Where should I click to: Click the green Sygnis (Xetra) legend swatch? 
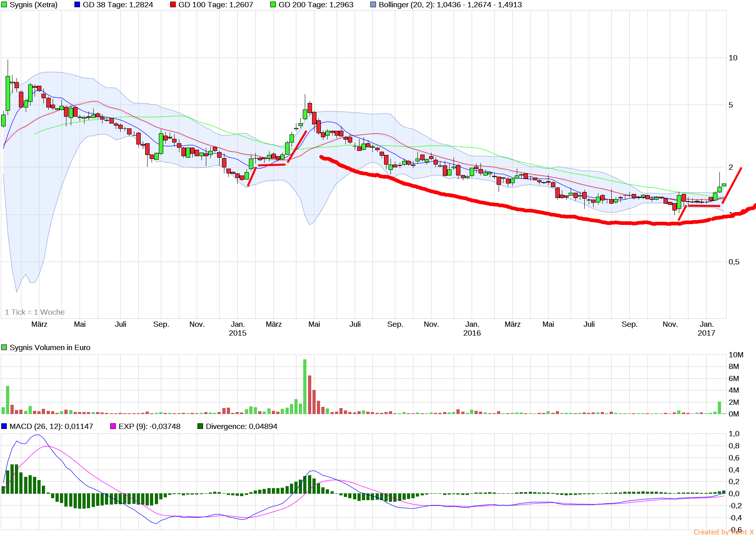click(4, 5)
